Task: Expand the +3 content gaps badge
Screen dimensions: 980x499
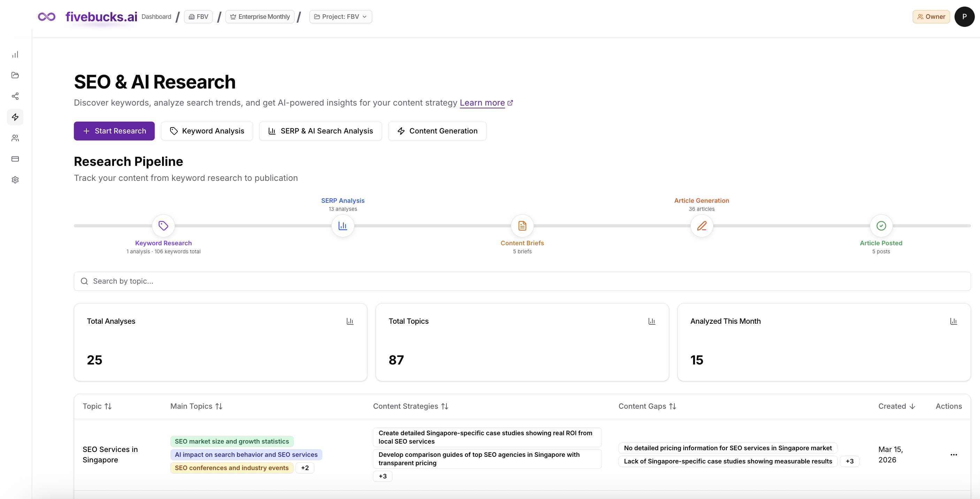Action: click(849, 461)
